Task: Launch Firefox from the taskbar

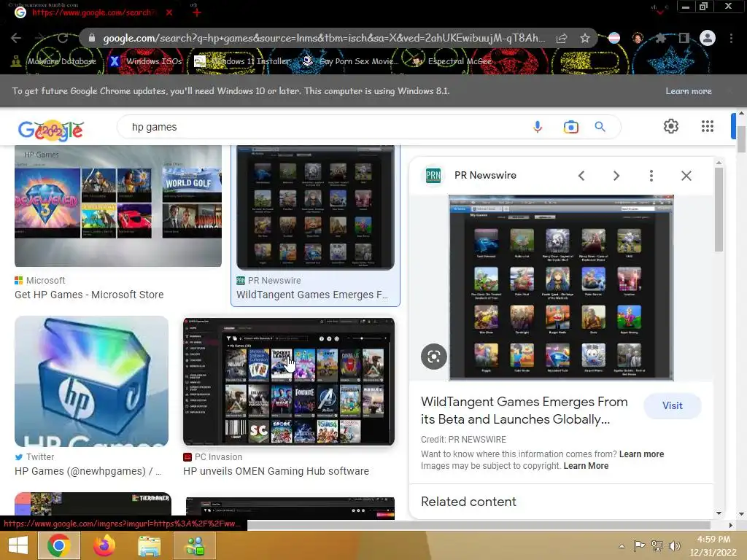Action: tap(104, 545)
